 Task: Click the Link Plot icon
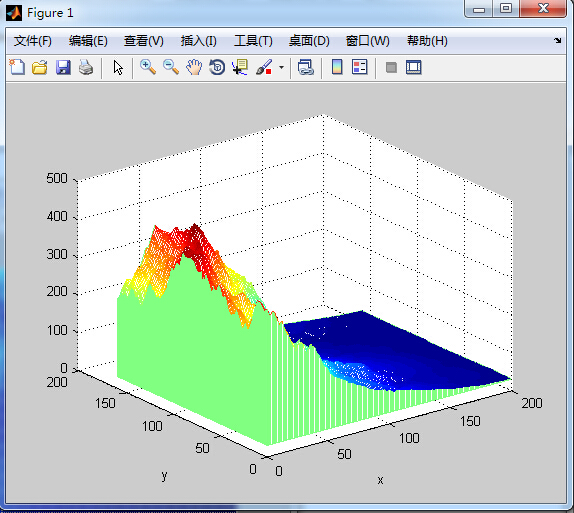(x=306, y=68)
